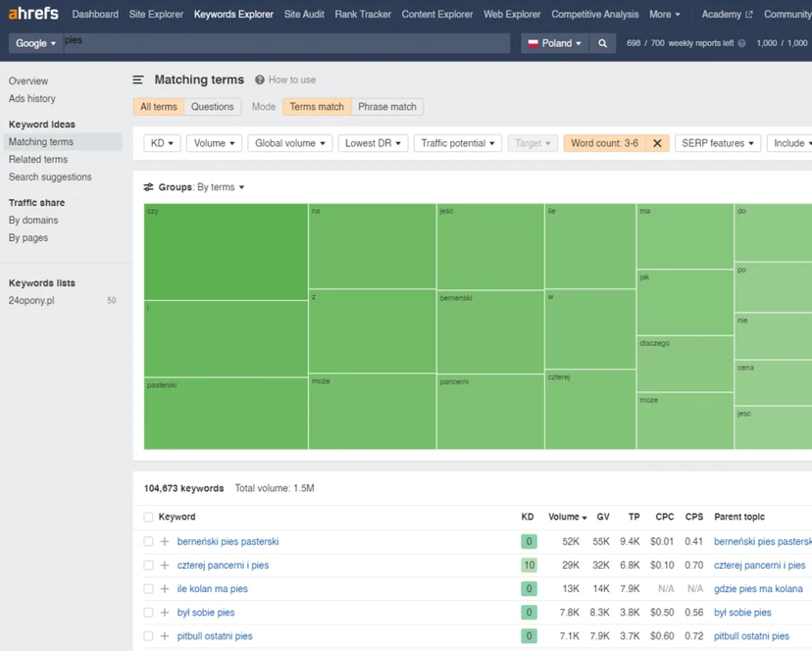Check the pitbull ostatni pies row
This screenshot has width=812, height=651.
tap(149, 636)
